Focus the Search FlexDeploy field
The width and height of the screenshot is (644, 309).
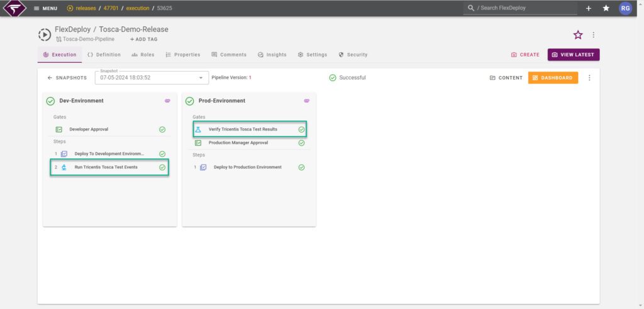[520, 8]
